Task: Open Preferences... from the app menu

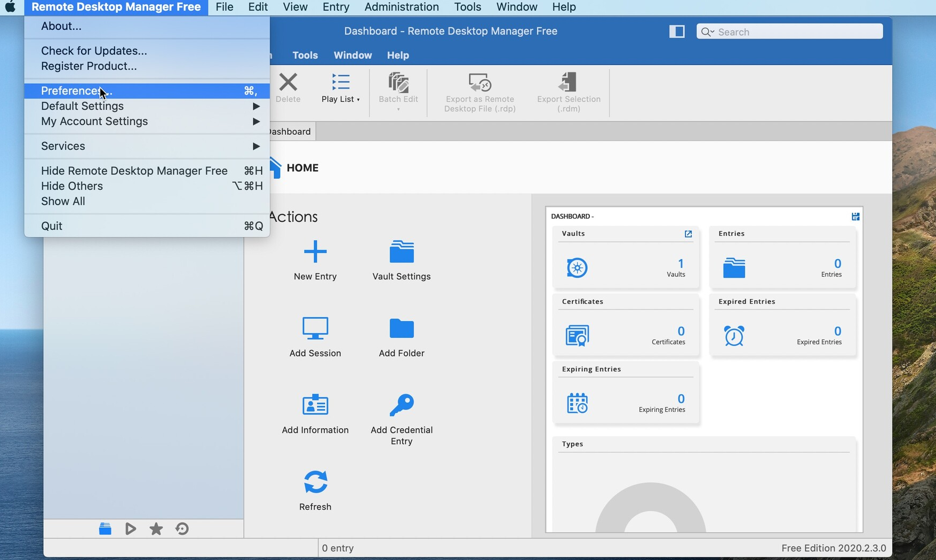Action: point(147,91)
